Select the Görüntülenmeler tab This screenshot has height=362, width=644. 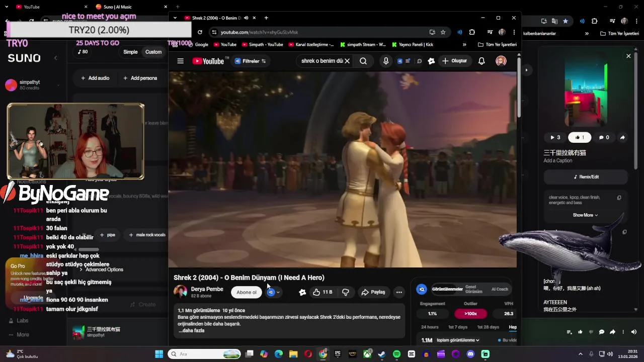pos(447,289)
